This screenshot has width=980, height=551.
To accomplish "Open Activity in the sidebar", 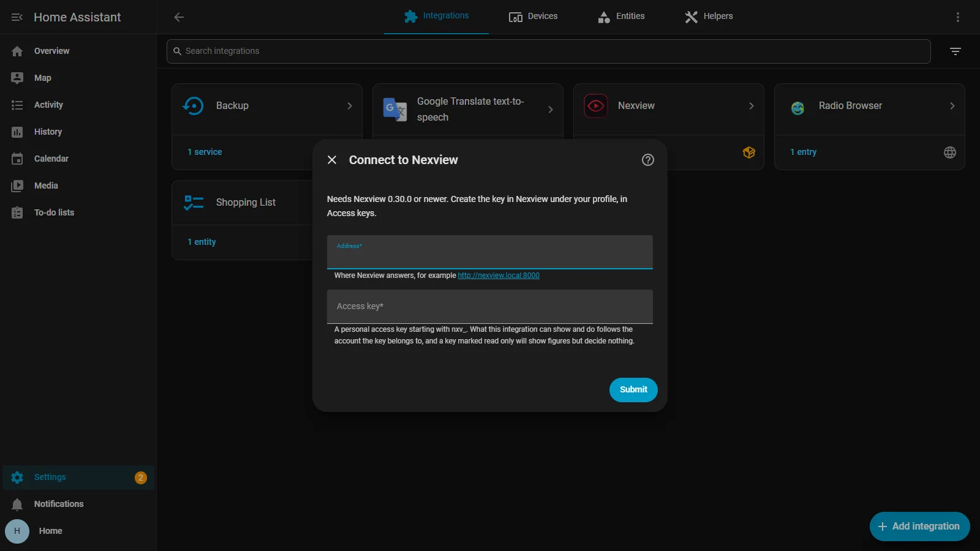I will (78, 105).
